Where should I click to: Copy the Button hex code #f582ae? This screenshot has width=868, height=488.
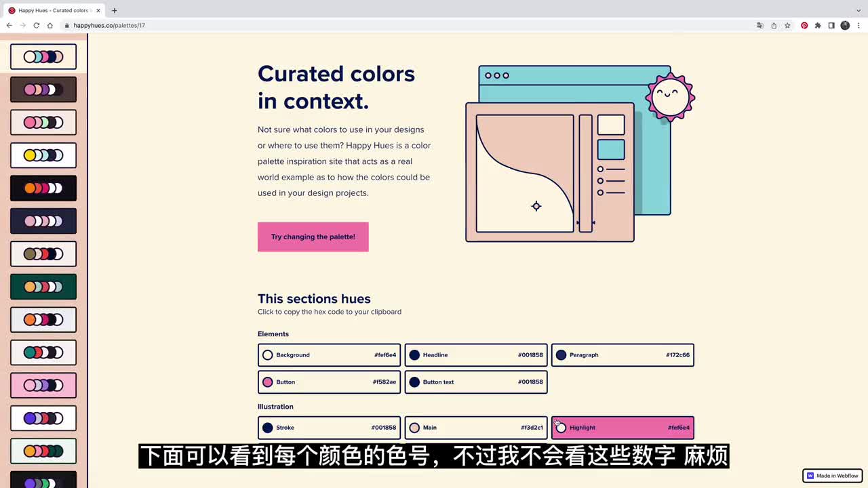pyautogui.click(x=328, y=382)
